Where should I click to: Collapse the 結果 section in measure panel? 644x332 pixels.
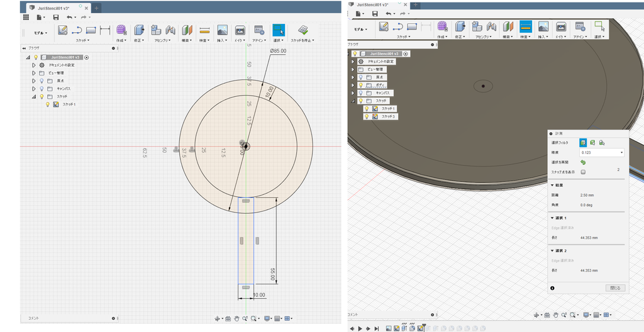pyautogui.click(x=552, y=185)
